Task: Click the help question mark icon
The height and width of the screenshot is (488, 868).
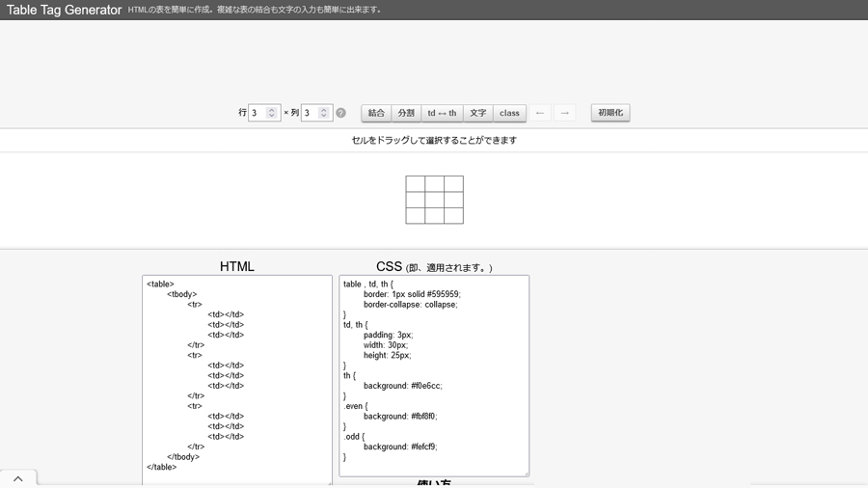Action: [340, 113]
